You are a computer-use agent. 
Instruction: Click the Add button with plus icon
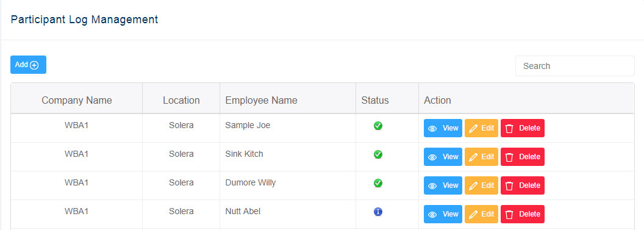coord(28,65)
